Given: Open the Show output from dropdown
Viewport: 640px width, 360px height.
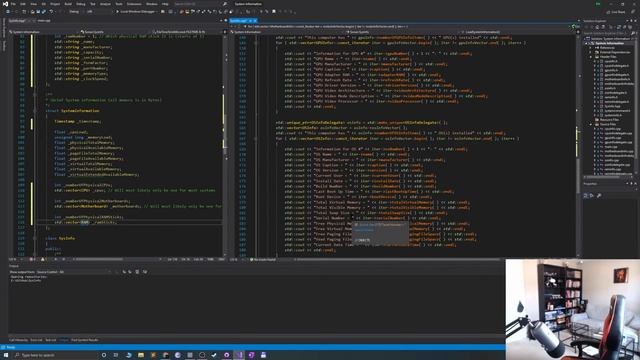Looking at the screenshot, I should click(73, 272).
